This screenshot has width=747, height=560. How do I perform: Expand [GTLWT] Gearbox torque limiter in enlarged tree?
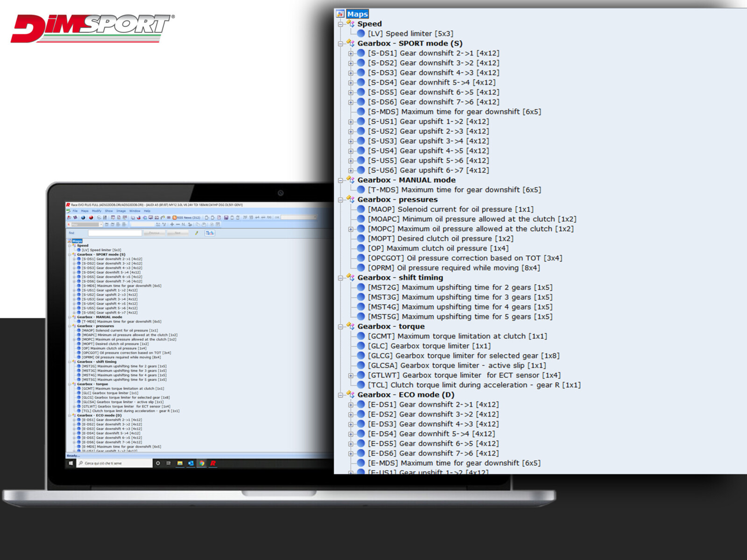click(x=351, y=376)
